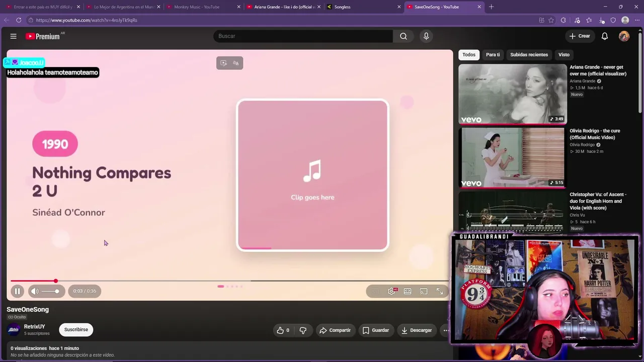
Task: Click the Ariana Grande channel name
Action: (x=582, y=81)
